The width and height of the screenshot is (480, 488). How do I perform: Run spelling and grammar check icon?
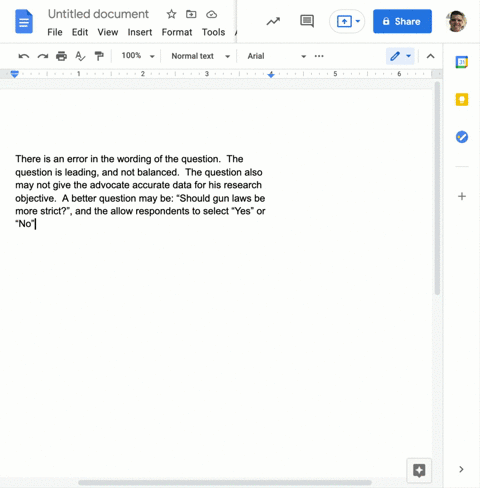(x=80, y=56)
